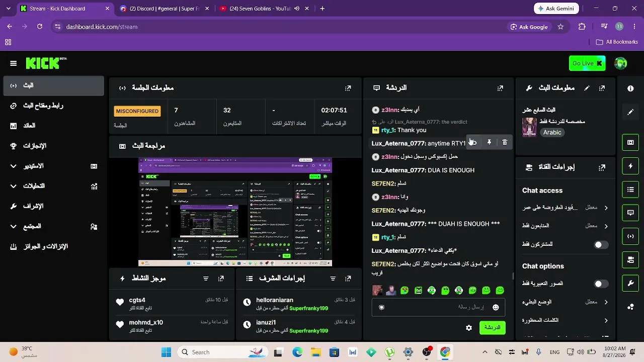Open الإنجازات sidebar item
Viewport: 644px width, 362px height.
point(53,146)
